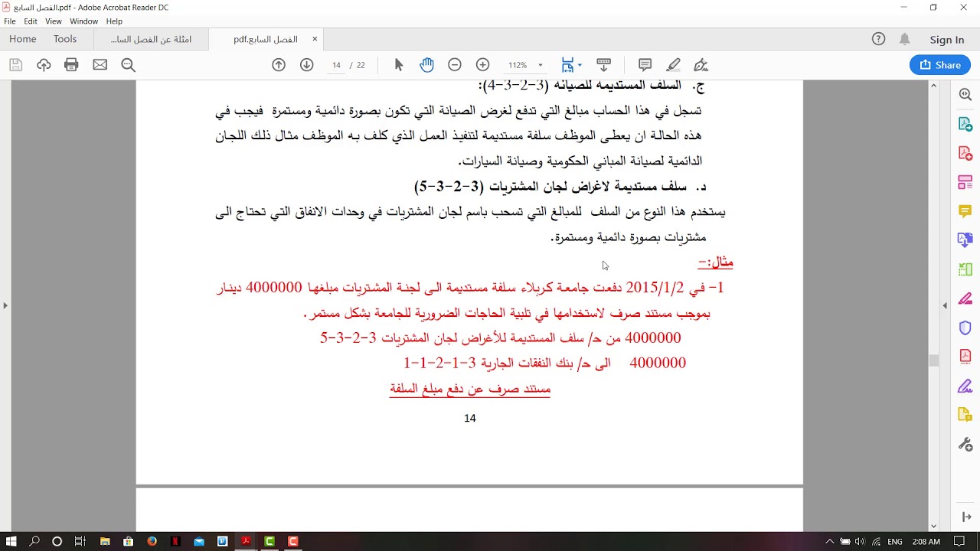Image resolution: width=980 pixels, height=551 pixels.
Task: Go to previous page up arrow
Action: [279, 65]
